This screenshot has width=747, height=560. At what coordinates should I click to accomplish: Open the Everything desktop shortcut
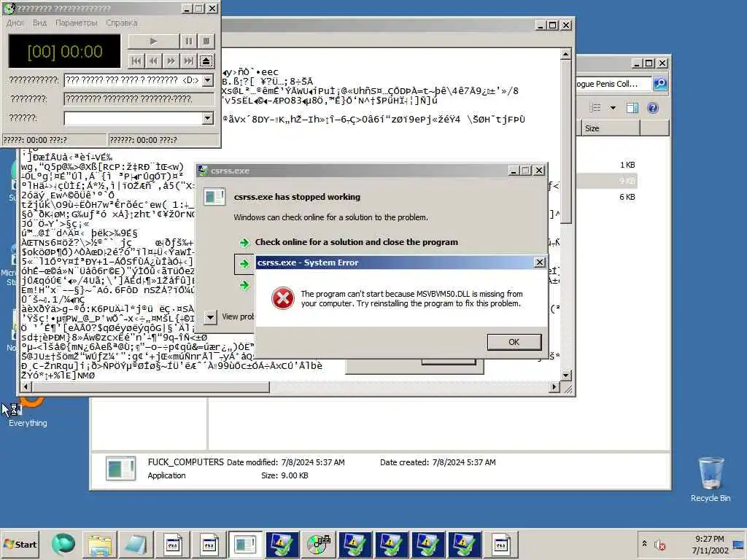[x=28, y=412]
